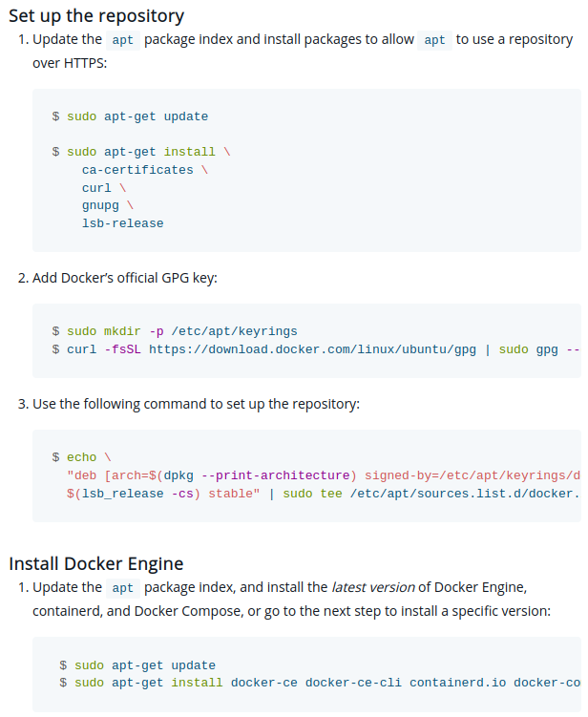Screen dimensions: 588x717
Task: Click the "deb [arch=$(dpkg --print-architecture)" line
Action: pyautogui.click(x=324, y=475)
